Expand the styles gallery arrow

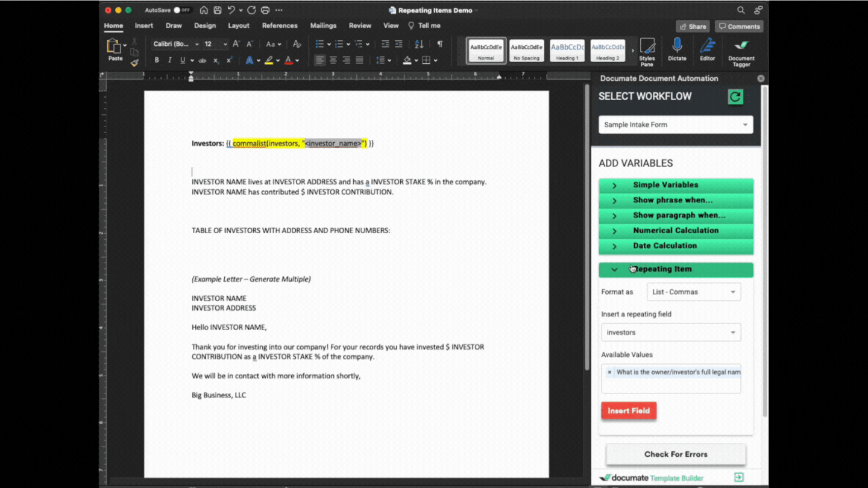pos(632,51)
